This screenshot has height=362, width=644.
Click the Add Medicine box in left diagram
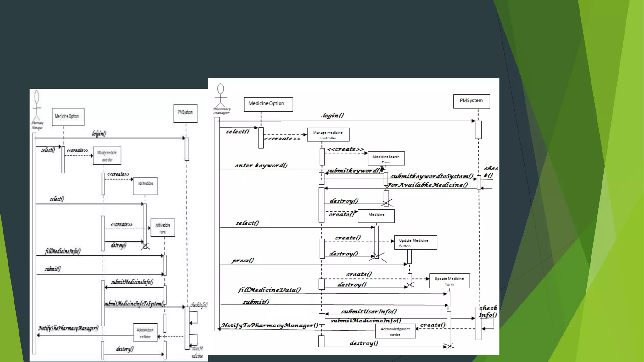(x=145, y=185)
